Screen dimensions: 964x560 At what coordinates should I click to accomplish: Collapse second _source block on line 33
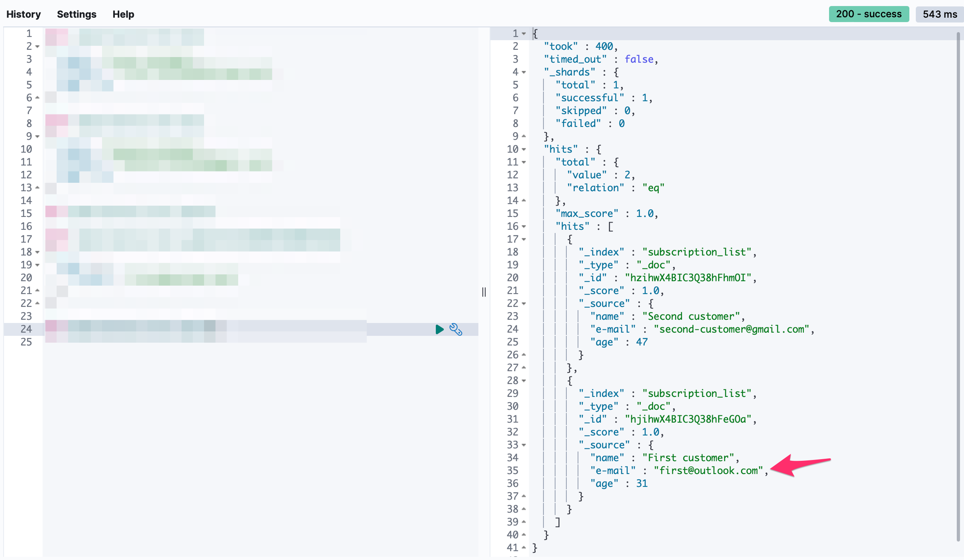pyautogui.click(x=524, y=445)
